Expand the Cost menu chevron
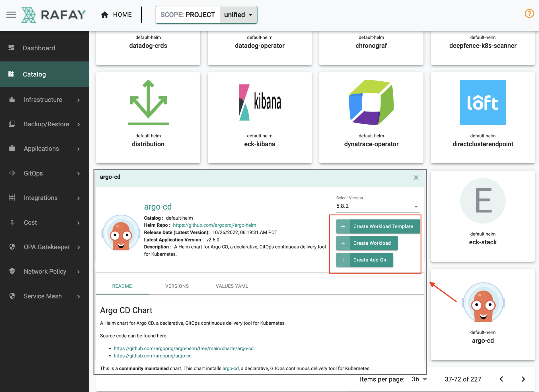This screenshot has width=539, height=392. click(79, 223)
